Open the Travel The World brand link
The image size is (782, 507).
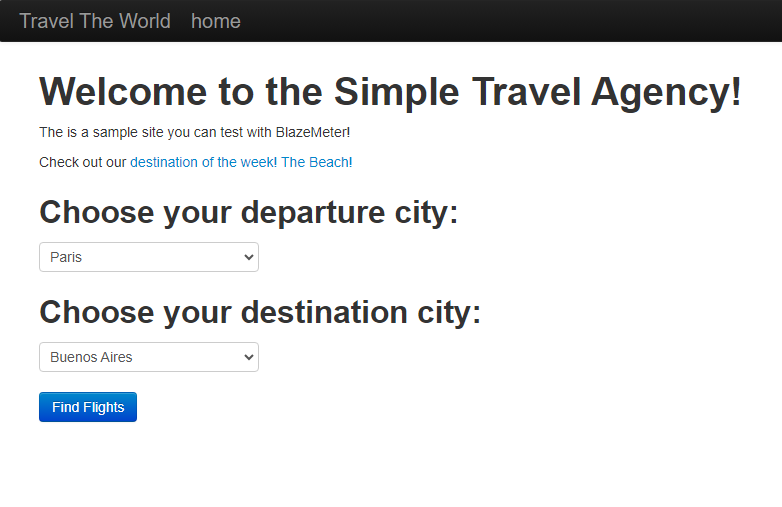pos(95,21)
